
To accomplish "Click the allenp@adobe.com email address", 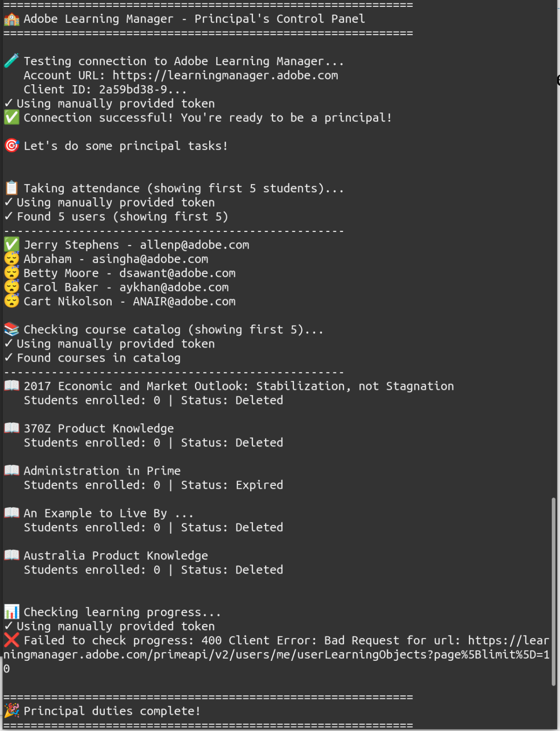I will click(x=194, y=245).
